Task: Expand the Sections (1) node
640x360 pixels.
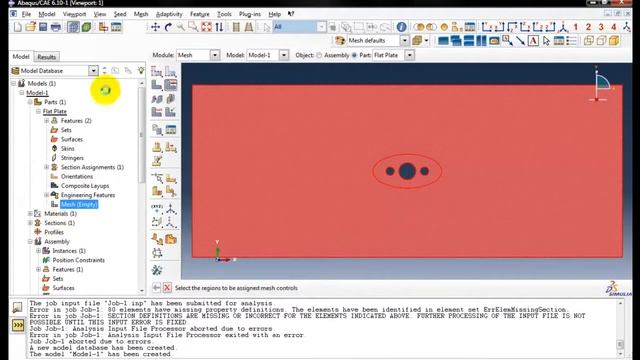Action: coord(30,223)
